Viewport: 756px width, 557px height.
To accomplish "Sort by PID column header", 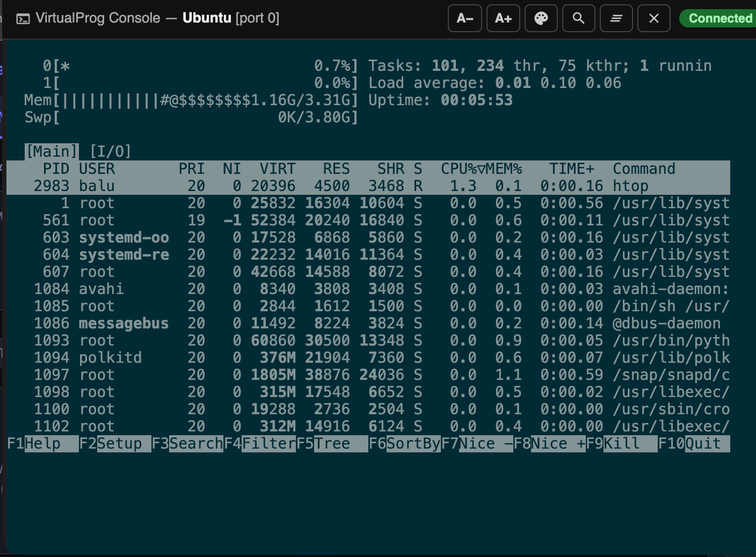I will coord(56,168).
